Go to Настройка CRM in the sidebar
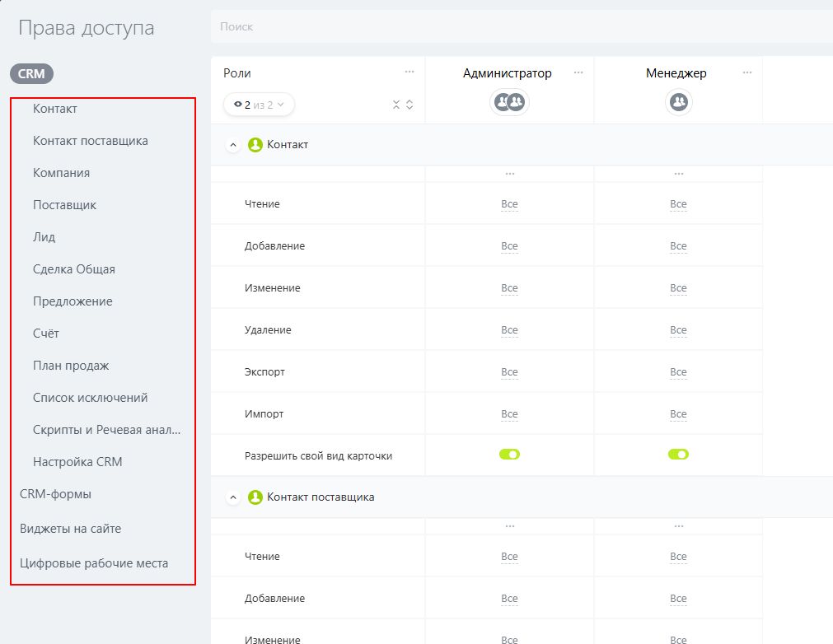 (x=77, y=462)
